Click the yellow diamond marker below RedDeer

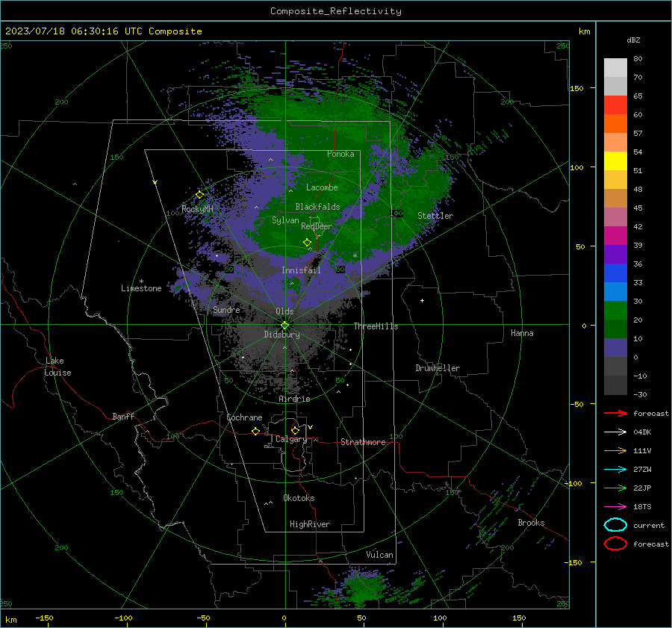[x=307, y=242]
